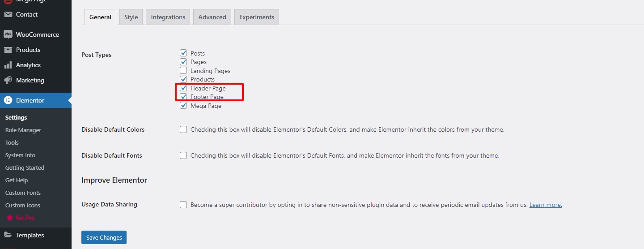Screen dimensions: 644x249
Task: Uncheck the Header Page post type
Action: click(x=183, y=88)
